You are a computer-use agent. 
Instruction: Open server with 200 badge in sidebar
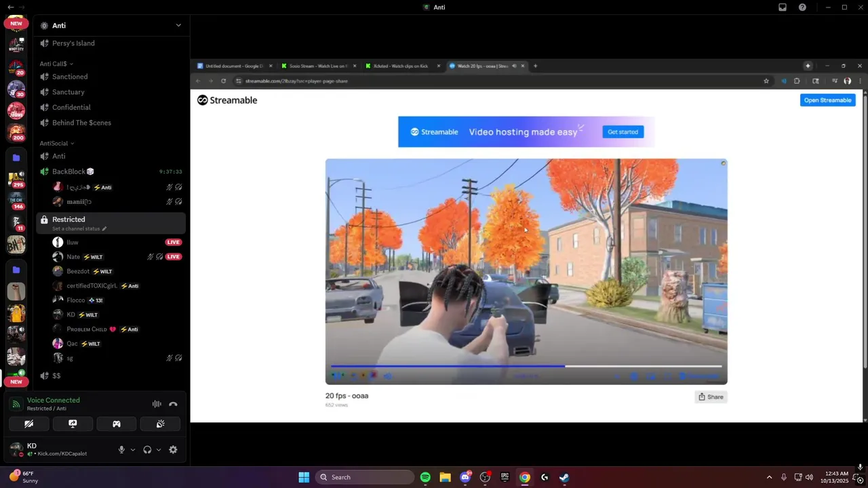click(16, 132)
